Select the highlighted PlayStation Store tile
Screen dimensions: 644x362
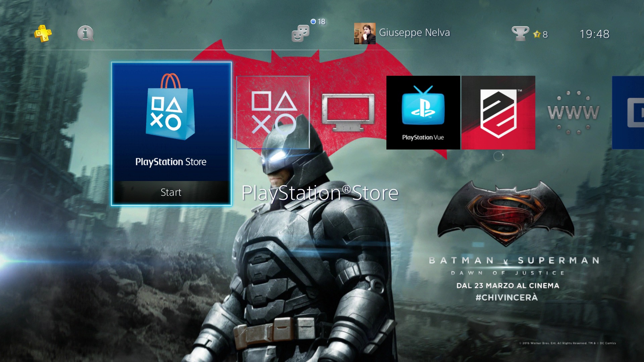point(171,133)
